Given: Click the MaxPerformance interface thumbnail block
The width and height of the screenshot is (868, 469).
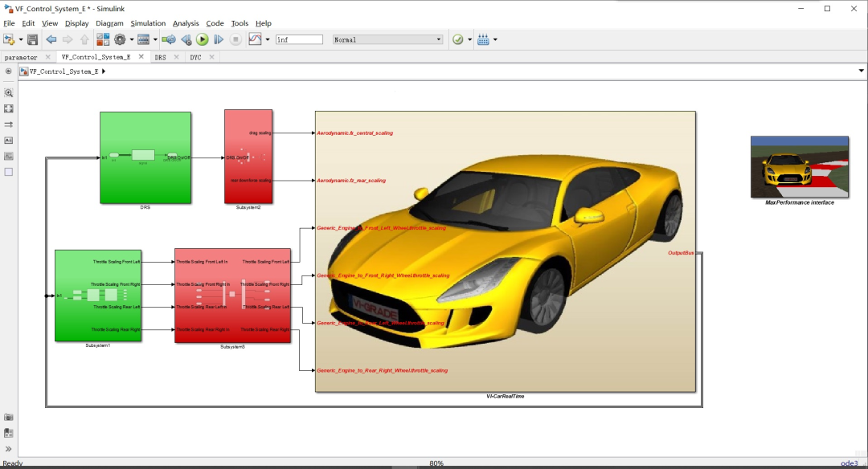Looking at the screenshot, I should [x=800, y=166].
